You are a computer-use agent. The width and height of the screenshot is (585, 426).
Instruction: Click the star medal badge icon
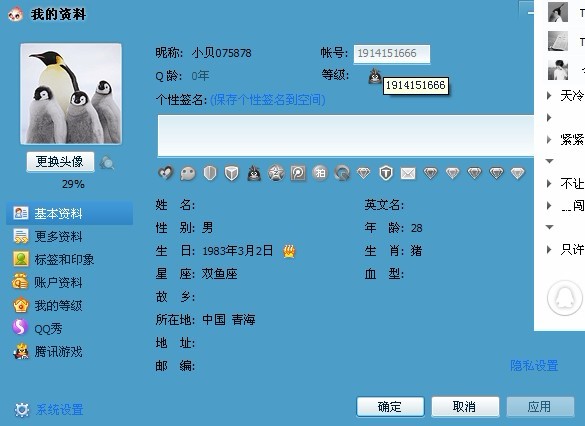pos(276,173)
